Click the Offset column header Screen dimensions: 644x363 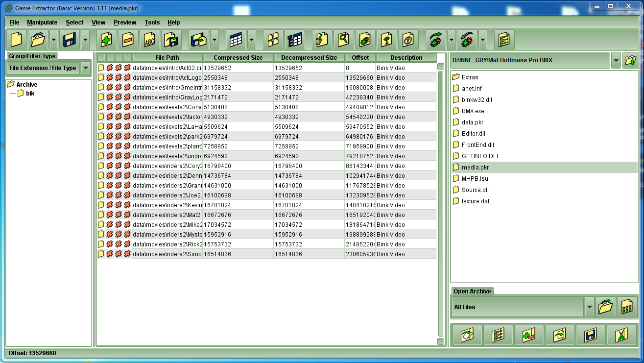point(360,58)
